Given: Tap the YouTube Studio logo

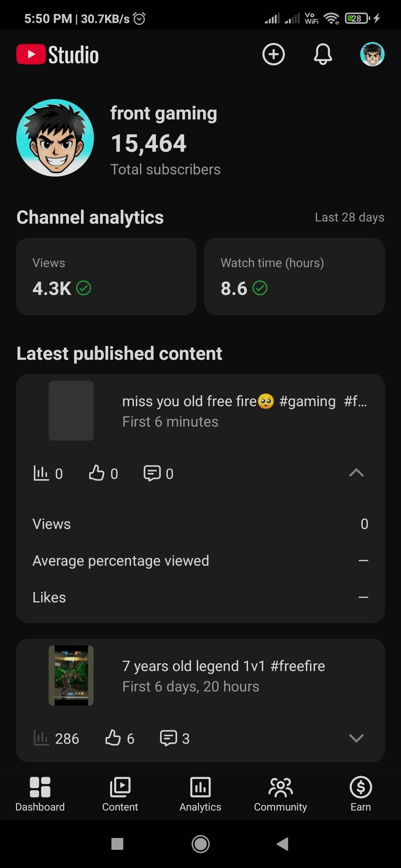Looking at the screenshot, I should click(58, 55).
